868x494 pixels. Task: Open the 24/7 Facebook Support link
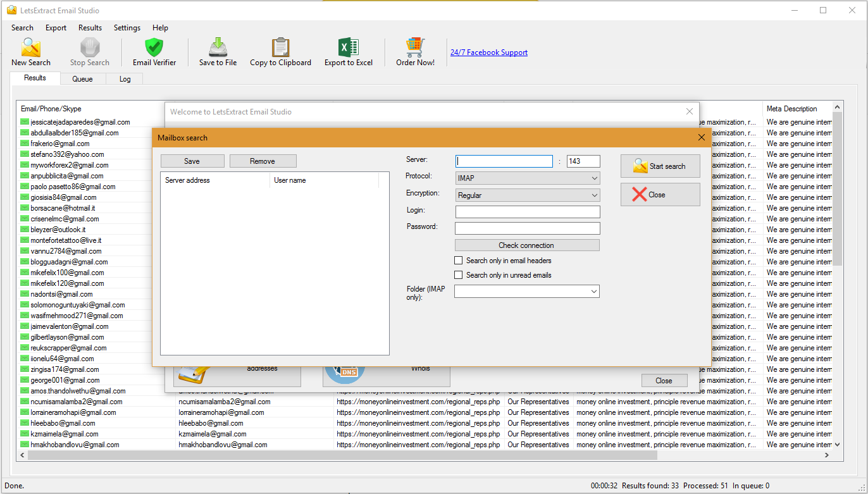coord(488,52)
